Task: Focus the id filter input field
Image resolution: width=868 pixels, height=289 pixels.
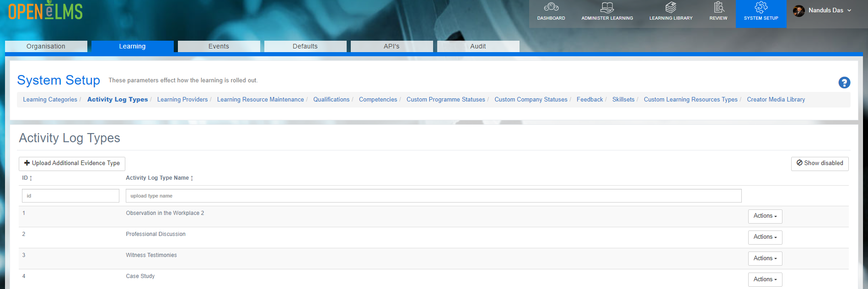Action: (x=70, y=196)
